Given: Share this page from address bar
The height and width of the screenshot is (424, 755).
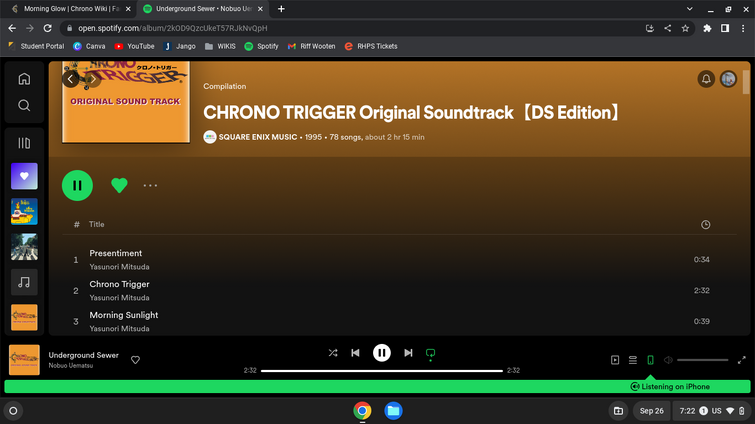Looking at the screenshot, I should click(667, 28).
